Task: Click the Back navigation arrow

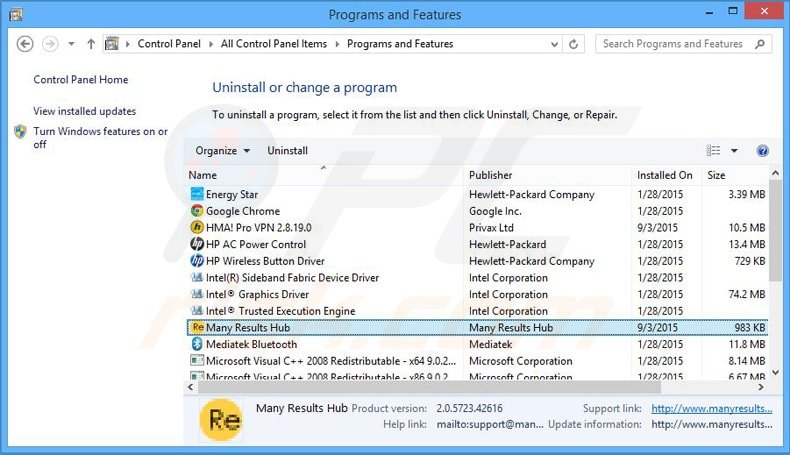Action: click(x=25, y=44)
